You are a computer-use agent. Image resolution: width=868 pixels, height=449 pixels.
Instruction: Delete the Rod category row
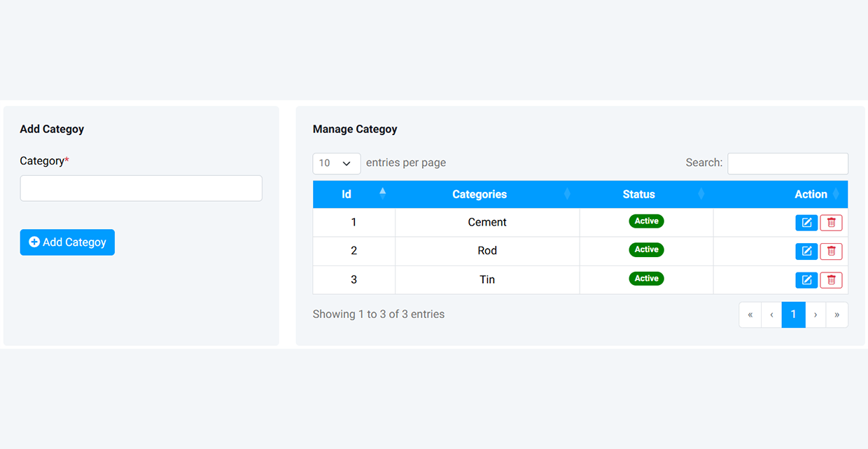(831, 251)
